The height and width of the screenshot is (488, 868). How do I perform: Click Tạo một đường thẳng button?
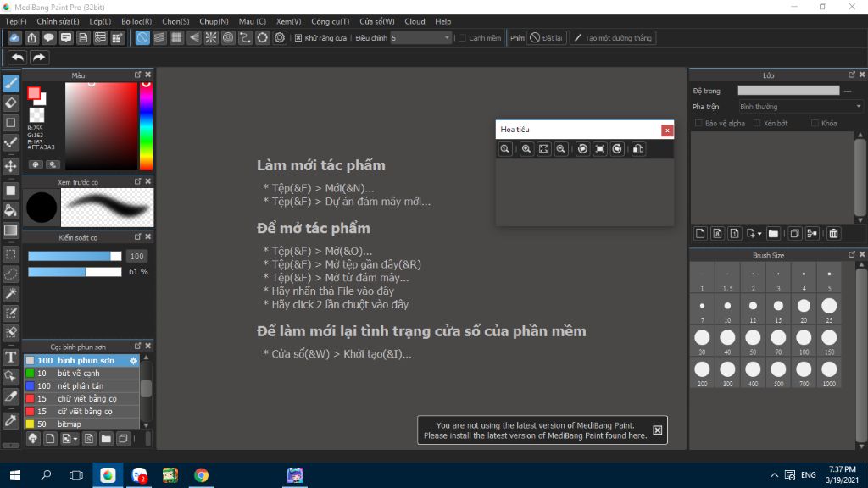point(613,38)
